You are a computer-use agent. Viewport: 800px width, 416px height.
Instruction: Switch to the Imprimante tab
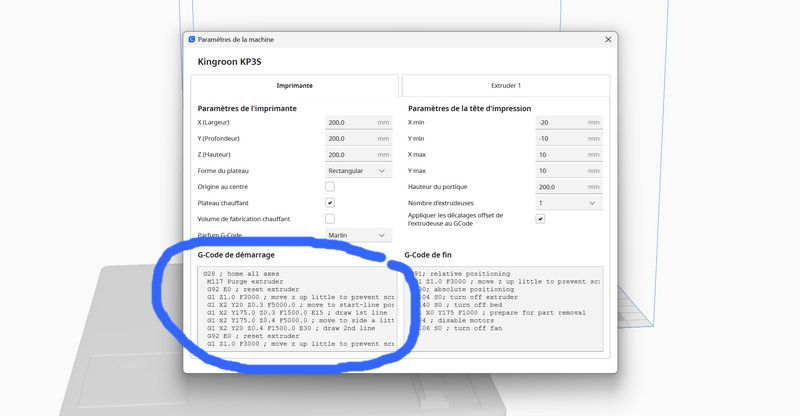[x=294, y=86]
